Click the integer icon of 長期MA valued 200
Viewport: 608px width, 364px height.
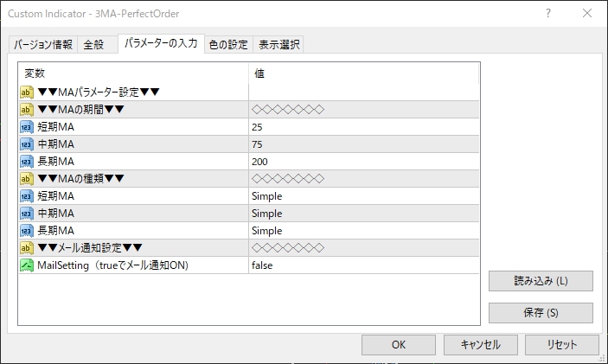[x=27, y=162]
